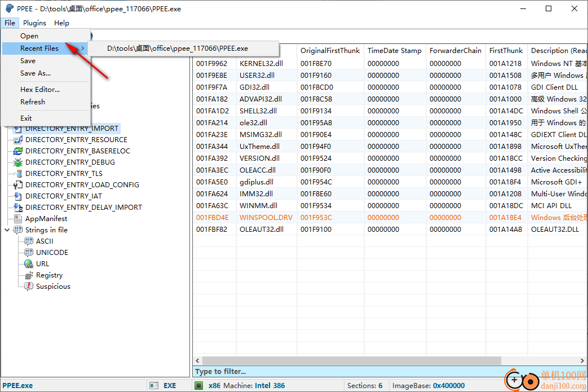This screenshot has height=392, width=588.
Task: Click the DIRECTORY_ENTRY_BASERELOC icon
Action: (18, 151)
